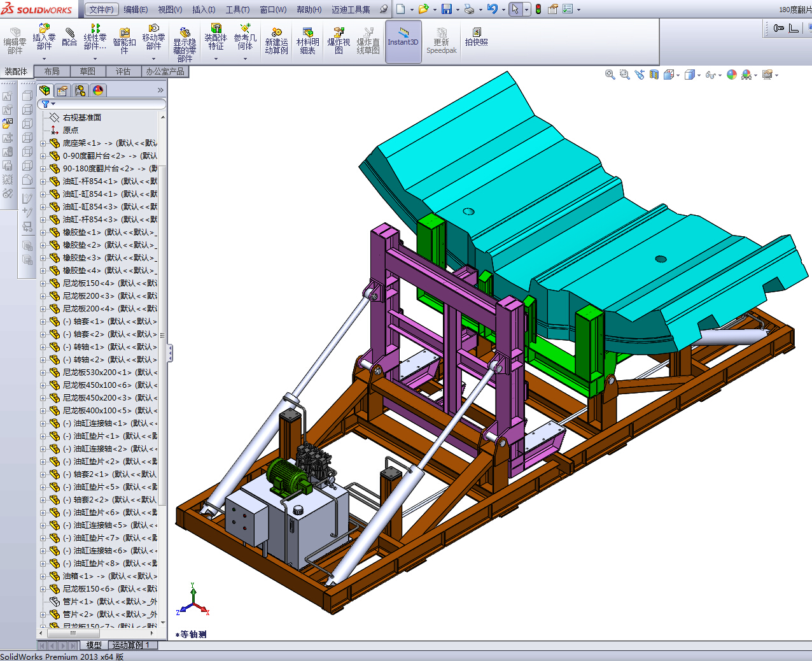The height and width of the screenshot is (661, 812).
Task: Open the 帮助(H) menu
Action: coord(309,10)
